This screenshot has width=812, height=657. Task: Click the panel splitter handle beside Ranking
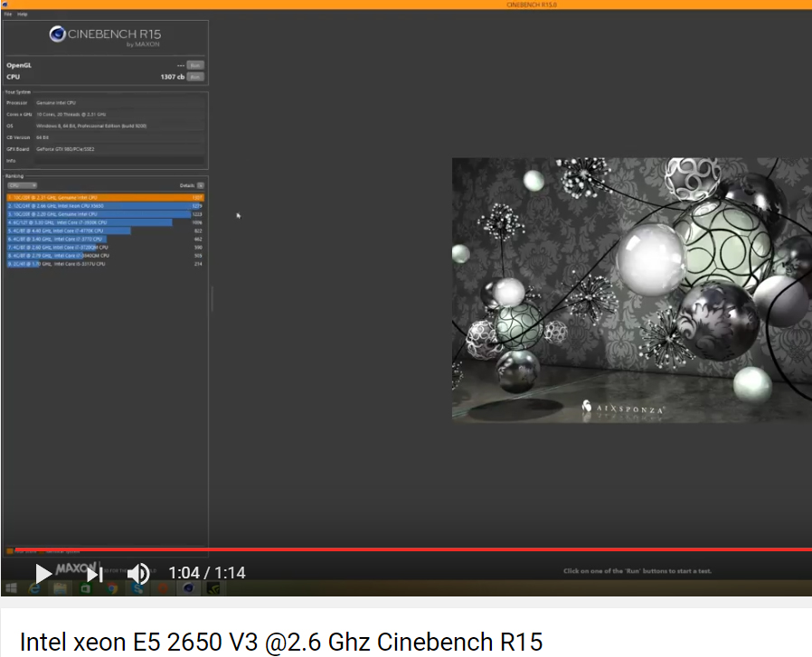click(212, 299)
